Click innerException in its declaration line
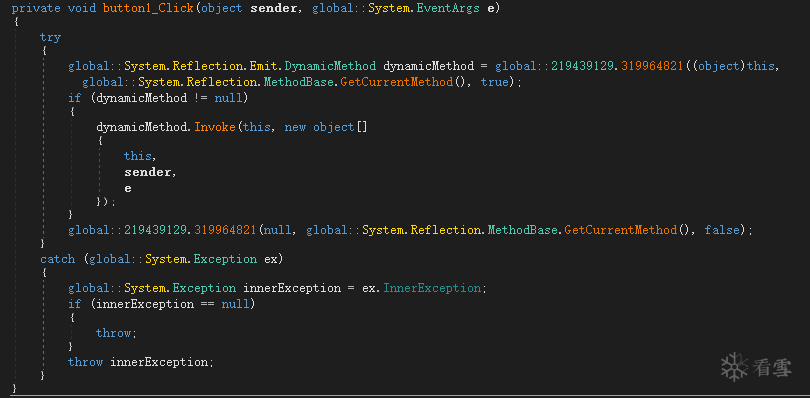Image resolution: width=810 pixels, height=398 pixels. click(292, 287)
